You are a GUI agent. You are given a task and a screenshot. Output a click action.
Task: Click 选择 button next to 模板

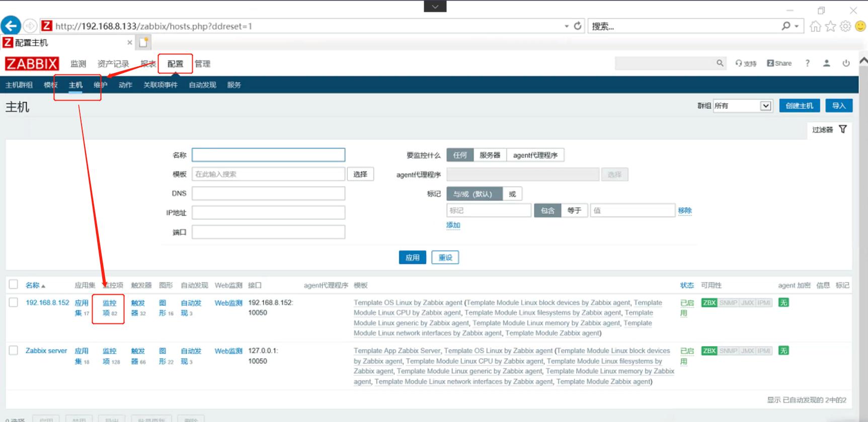pyautogui.click(x=360, y=174)
